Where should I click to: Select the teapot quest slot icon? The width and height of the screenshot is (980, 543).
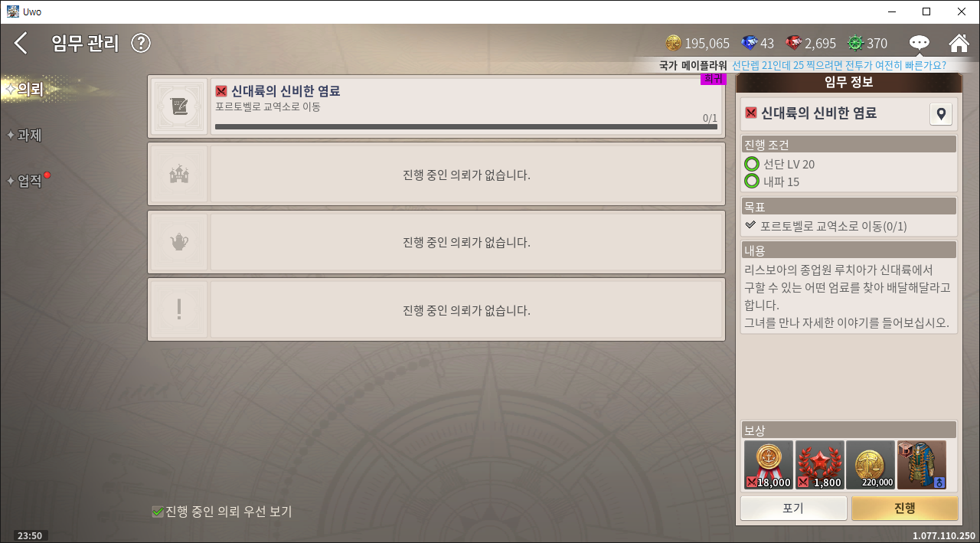(179, 242)
